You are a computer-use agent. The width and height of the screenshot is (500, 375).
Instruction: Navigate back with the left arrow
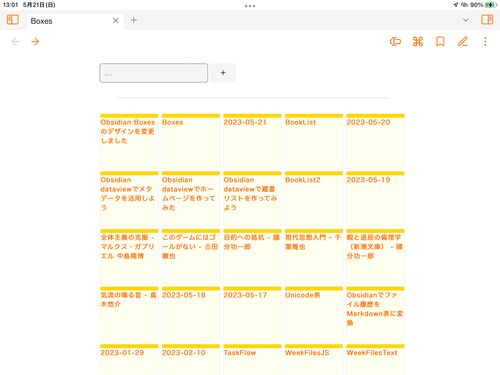[15, 42]
